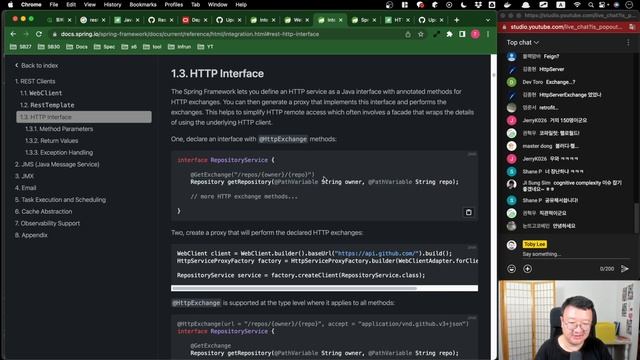Open the History menu
640x360 pixels.
112,5
